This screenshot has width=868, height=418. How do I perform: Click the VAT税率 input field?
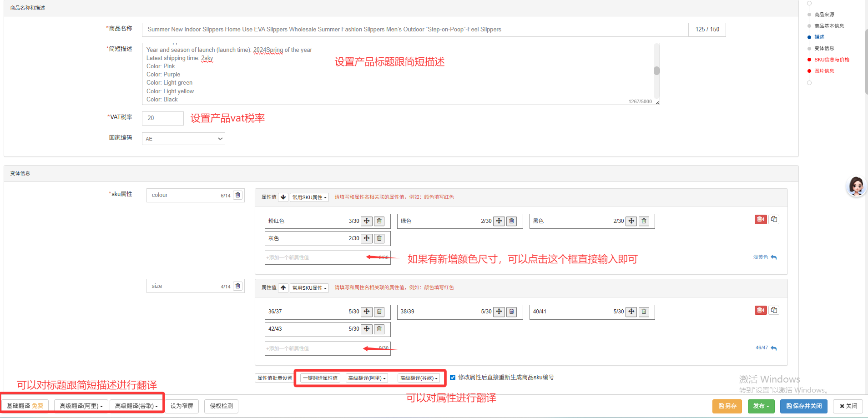point(162,118)
